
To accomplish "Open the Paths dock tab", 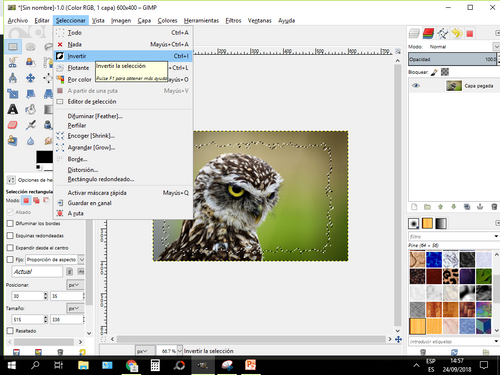I will [x=443, y=33].
